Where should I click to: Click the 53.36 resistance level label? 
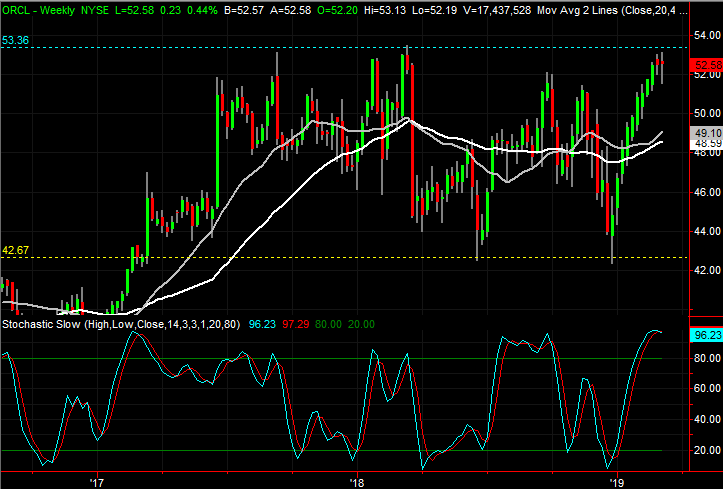[15, 40]
